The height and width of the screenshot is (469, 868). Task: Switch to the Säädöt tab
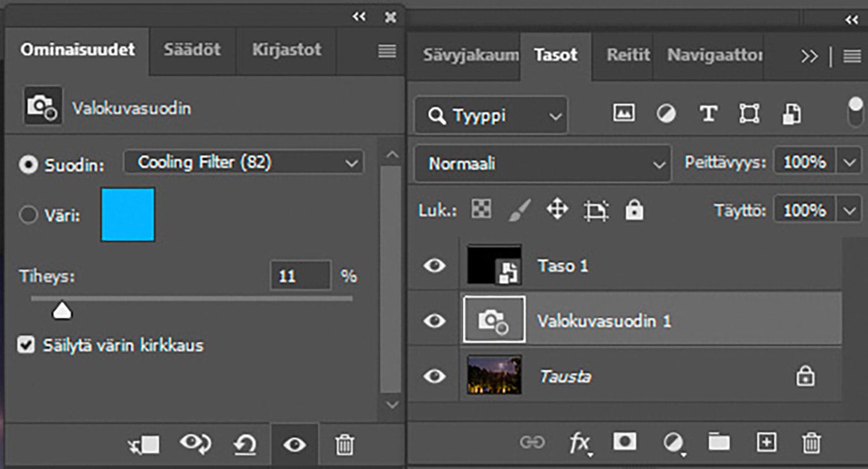pos(192,50)
